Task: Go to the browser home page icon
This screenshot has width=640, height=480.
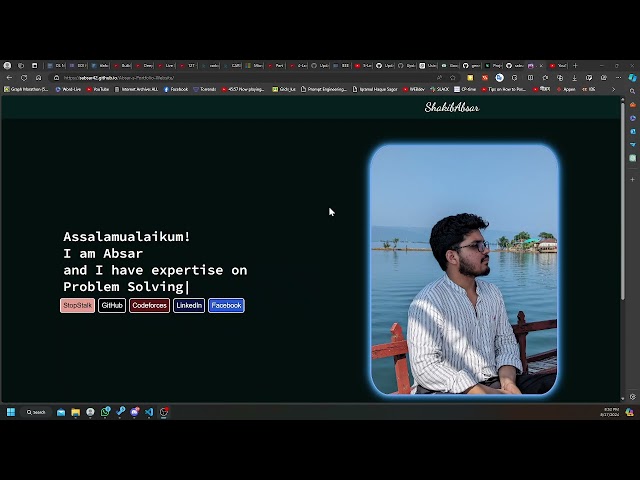Action: point(38,78)
